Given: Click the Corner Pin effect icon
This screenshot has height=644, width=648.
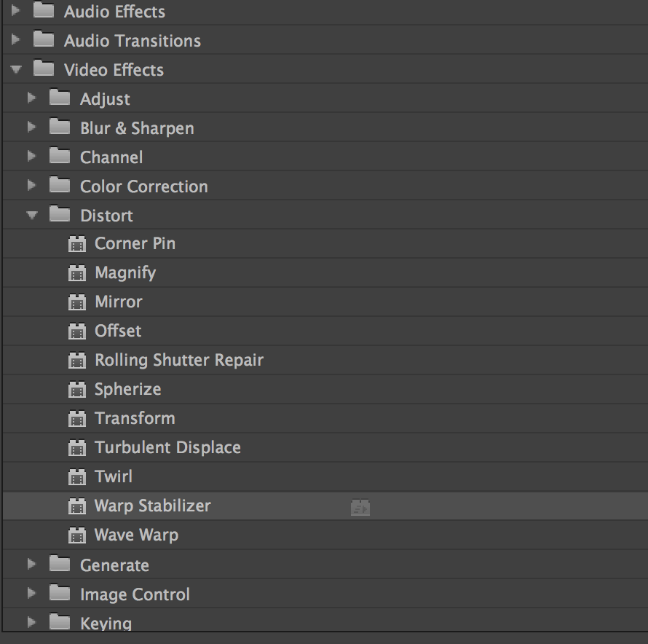Looking at the screenshot, I should [77, 243].
